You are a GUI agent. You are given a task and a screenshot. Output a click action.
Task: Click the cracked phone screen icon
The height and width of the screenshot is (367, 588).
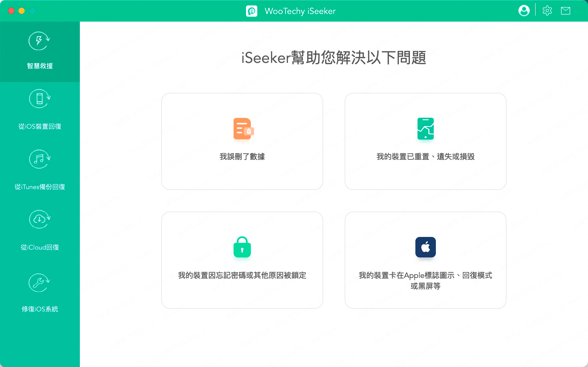(426, 129)
